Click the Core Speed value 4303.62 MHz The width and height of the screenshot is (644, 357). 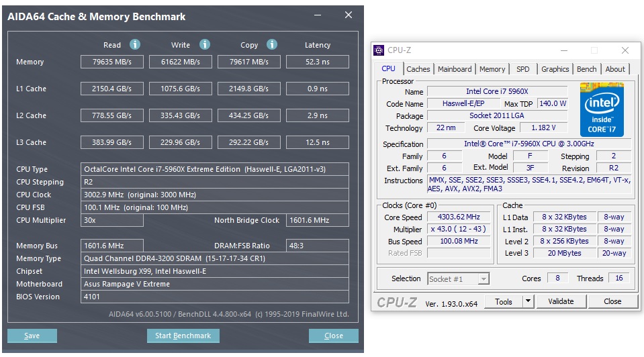(x=459, y=217)
